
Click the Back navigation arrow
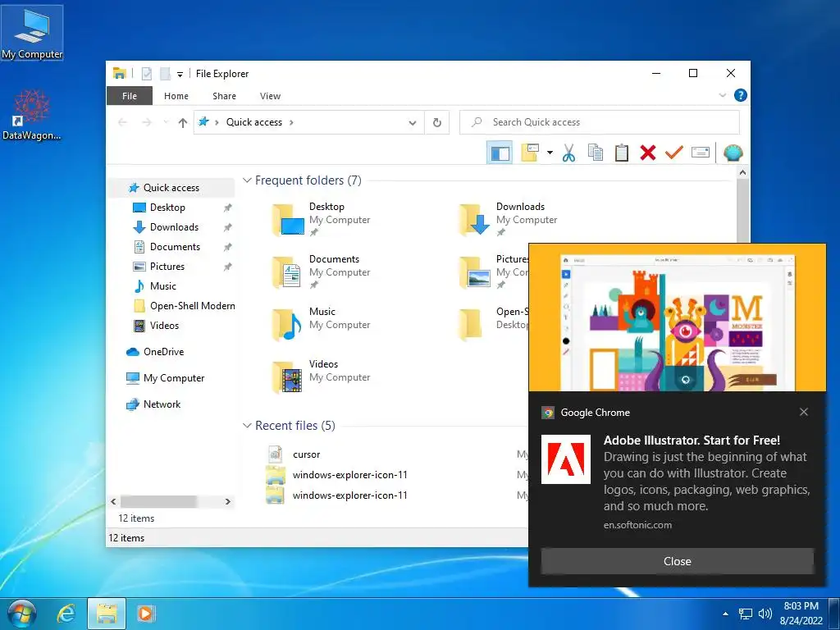coord(123,123)
